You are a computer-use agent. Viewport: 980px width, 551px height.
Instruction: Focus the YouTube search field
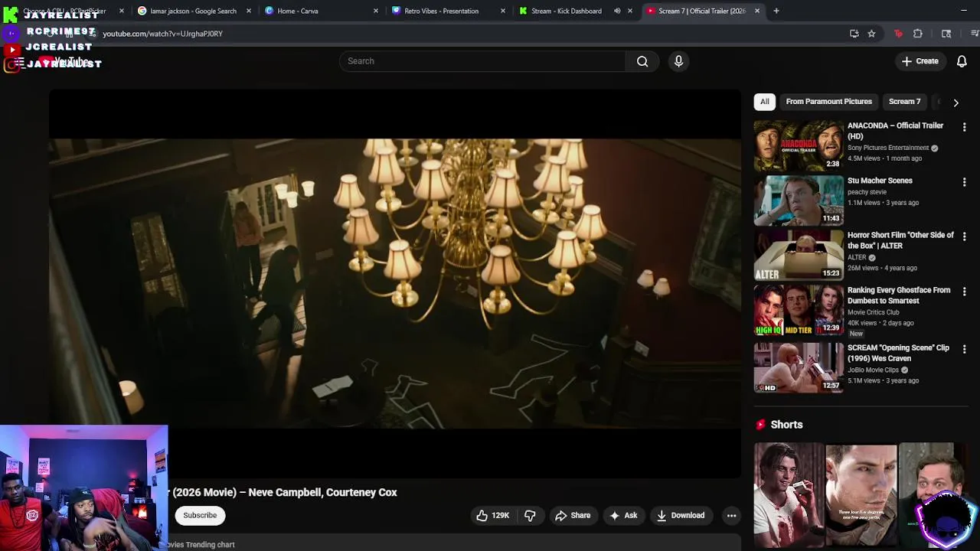482,61
